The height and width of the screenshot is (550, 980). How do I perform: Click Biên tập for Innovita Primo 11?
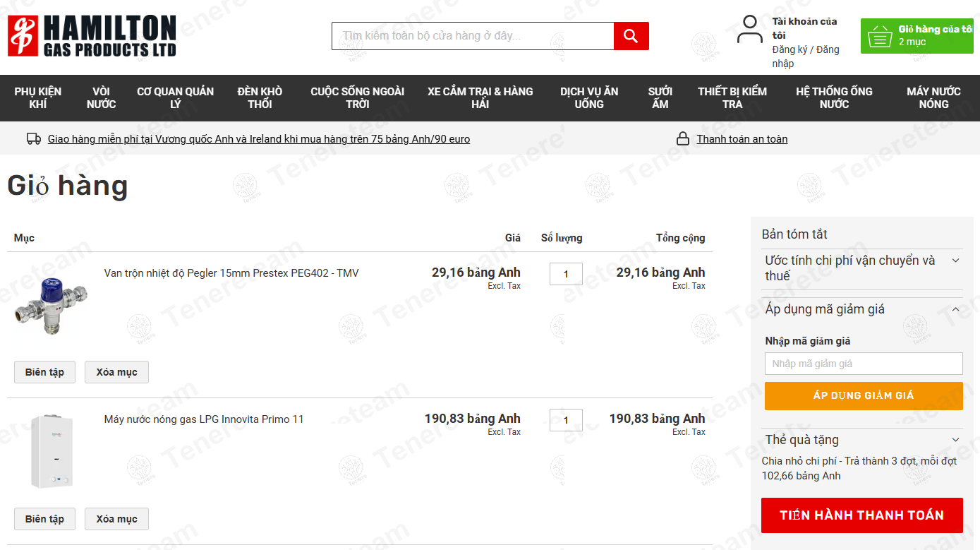44,519
